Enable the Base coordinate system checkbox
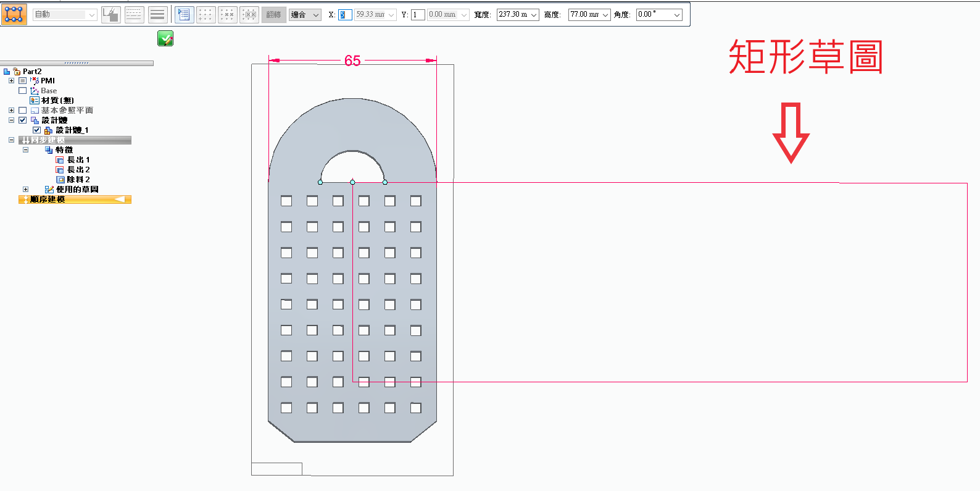The image size is (980, 491). pos(23,91)
